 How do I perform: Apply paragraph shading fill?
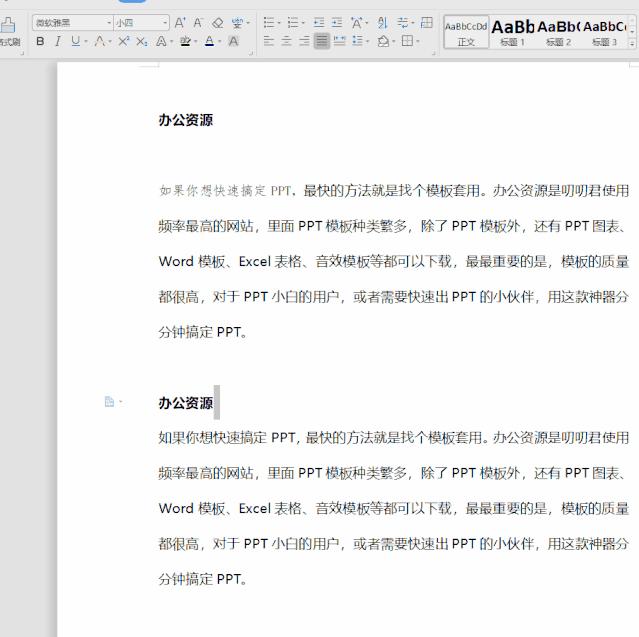point(383,41)
